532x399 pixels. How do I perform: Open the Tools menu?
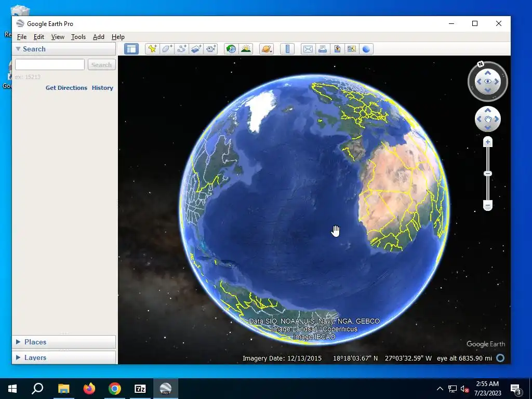(x=78, y=37)
